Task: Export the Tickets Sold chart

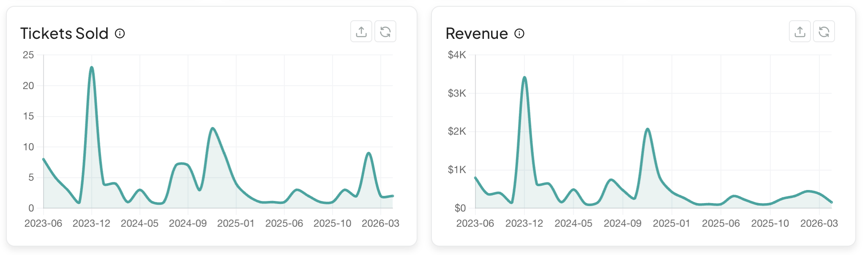Action: [361, 32]
